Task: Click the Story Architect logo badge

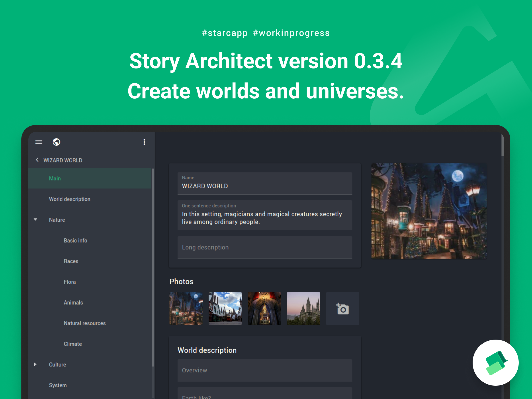Action: pos(495,362)
